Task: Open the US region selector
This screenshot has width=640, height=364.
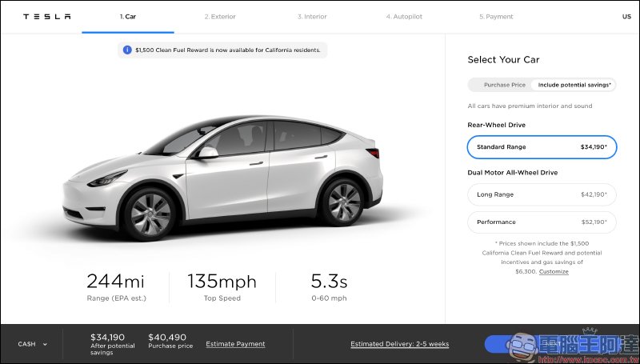Action: pos(626,16)
